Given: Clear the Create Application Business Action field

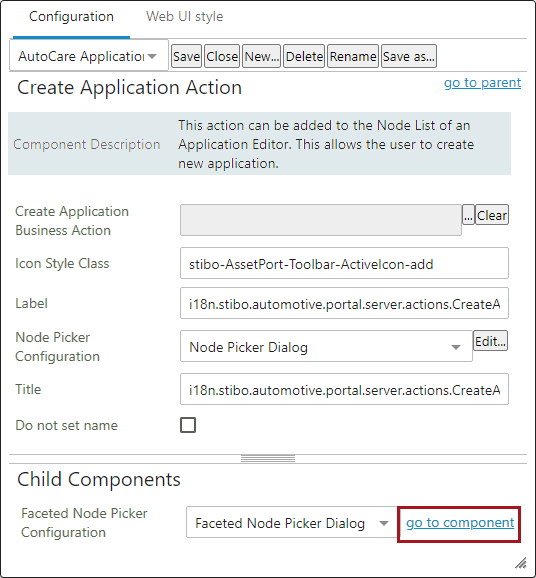Looking at the screenshot, I should pos(492,215).
